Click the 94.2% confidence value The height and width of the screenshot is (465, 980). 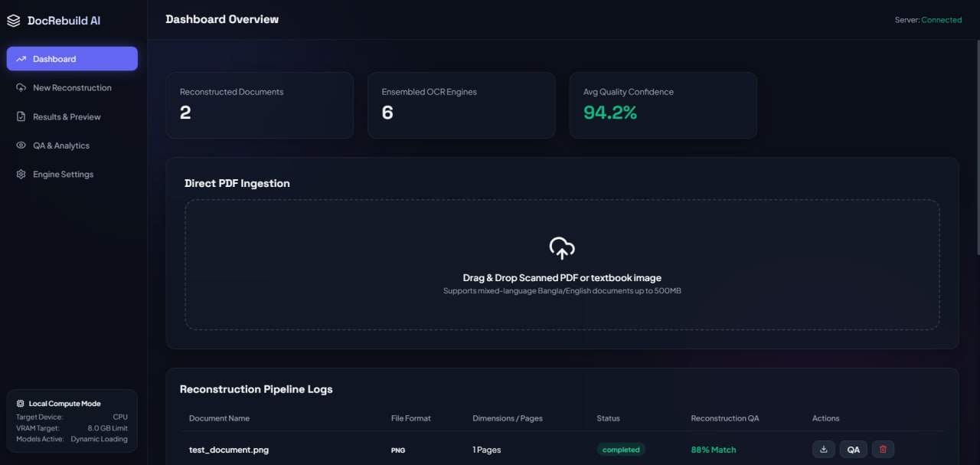coord(610,113)
